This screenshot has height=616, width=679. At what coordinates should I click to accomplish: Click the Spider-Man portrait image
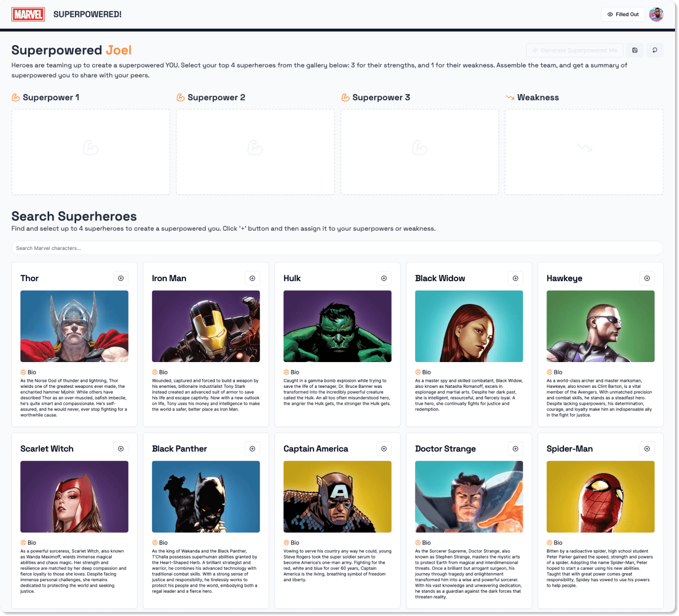601,497
